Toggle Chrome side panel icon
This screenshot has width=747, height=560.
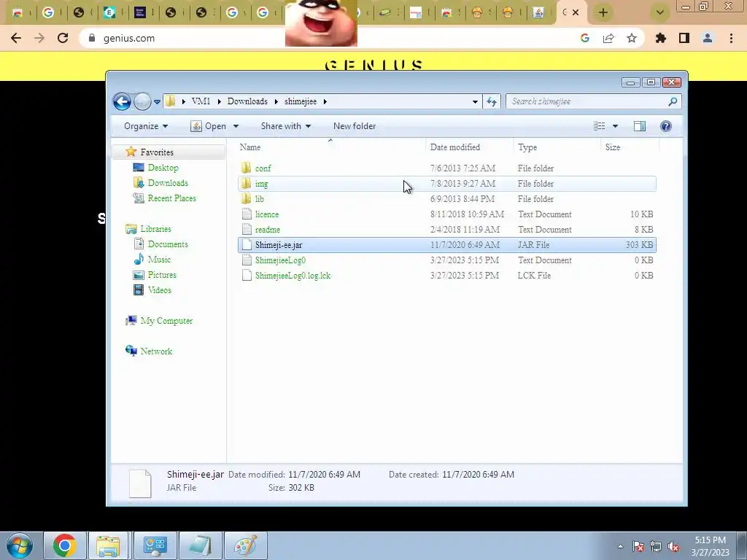684,38
